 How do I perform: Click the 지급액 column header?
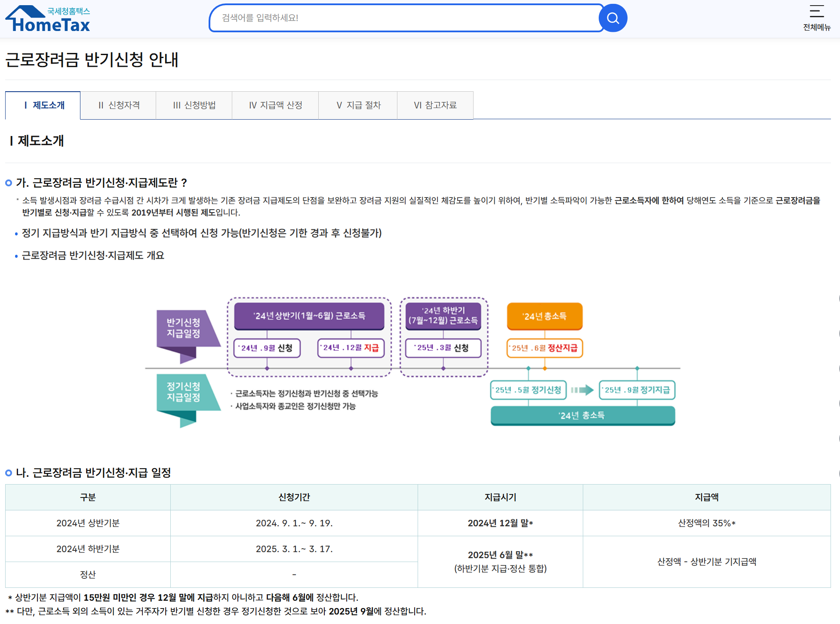(707, 497)
